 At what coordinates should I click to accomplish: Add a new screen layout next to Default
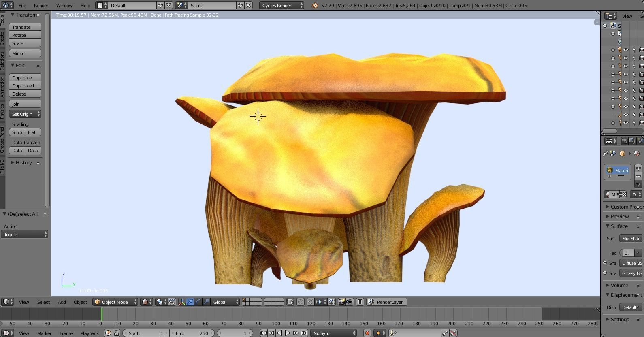[x=160, y=5]
